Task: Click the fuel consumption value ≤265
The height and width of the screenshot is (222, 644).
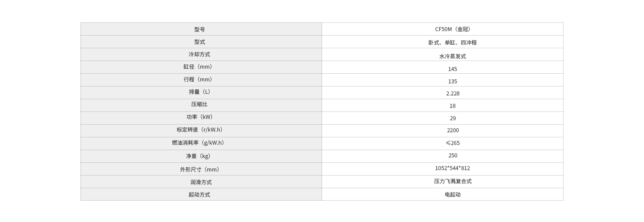Action: click(x=452, y=143)
